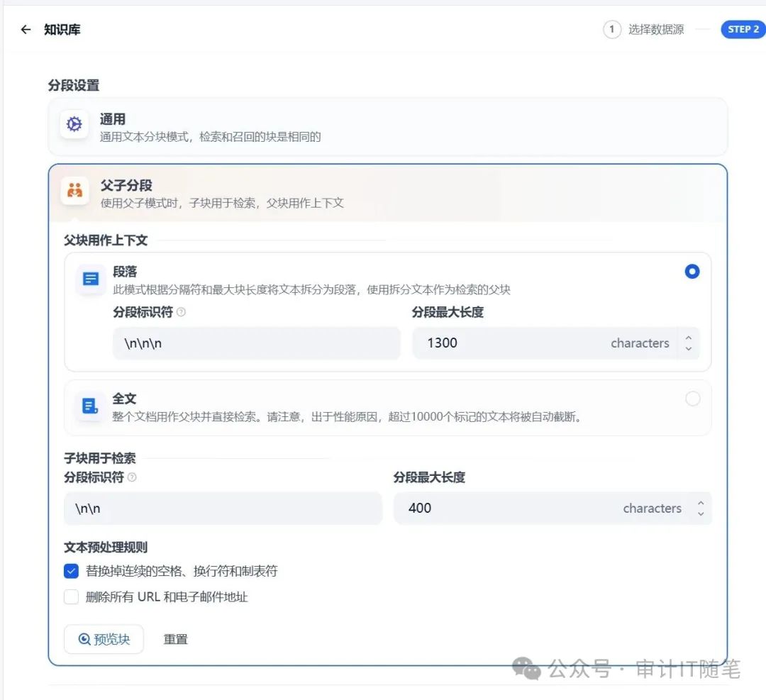This screenshot has height=700, width=766.
Task: Click the 父子分段 orange people icon
Action: point(74,191)
